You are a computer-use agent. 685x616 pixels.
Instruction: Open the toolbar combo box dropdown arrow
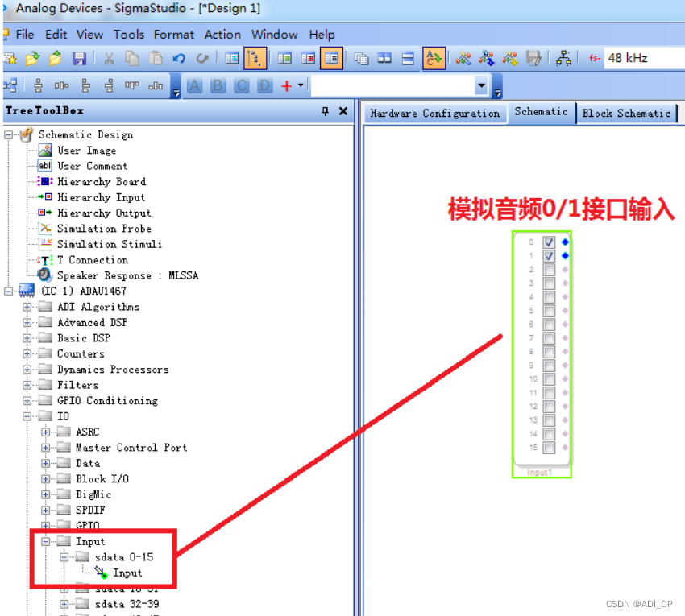coord(481,85)
